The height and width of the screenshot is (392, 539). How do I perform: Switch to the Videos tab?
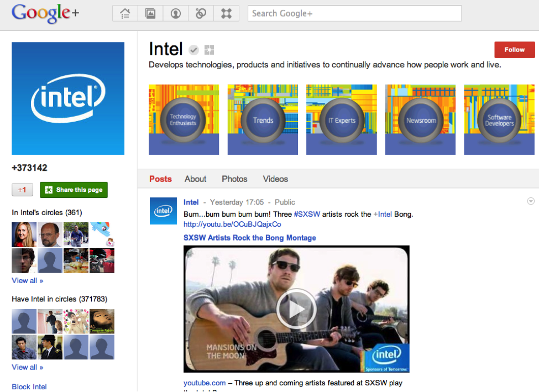(275, 179)
